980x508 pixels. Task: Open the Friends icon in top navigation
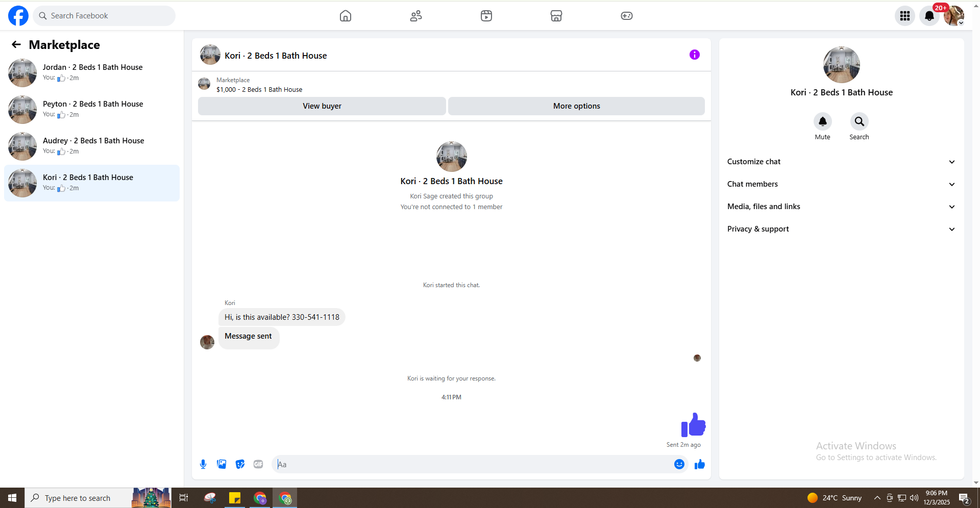[416, 16]
